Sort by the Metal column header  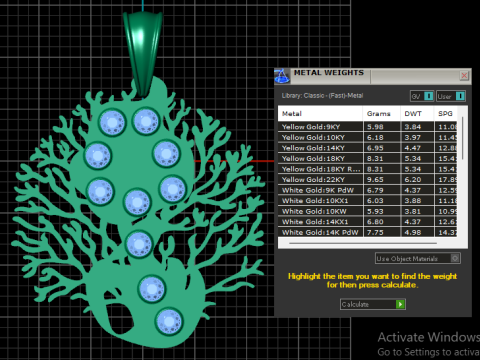click(x=320, y=114)
